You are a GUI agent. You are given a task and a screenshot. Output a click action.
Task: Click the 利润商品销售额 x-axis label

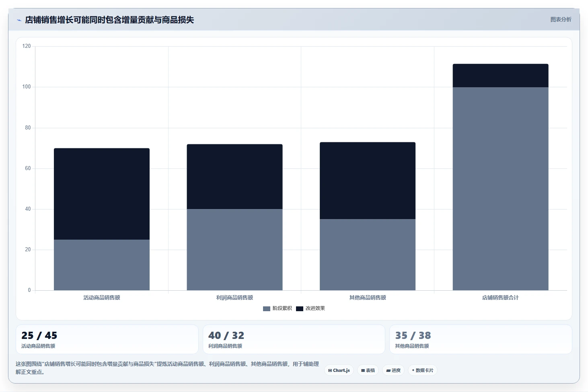[x=234, y=298]
